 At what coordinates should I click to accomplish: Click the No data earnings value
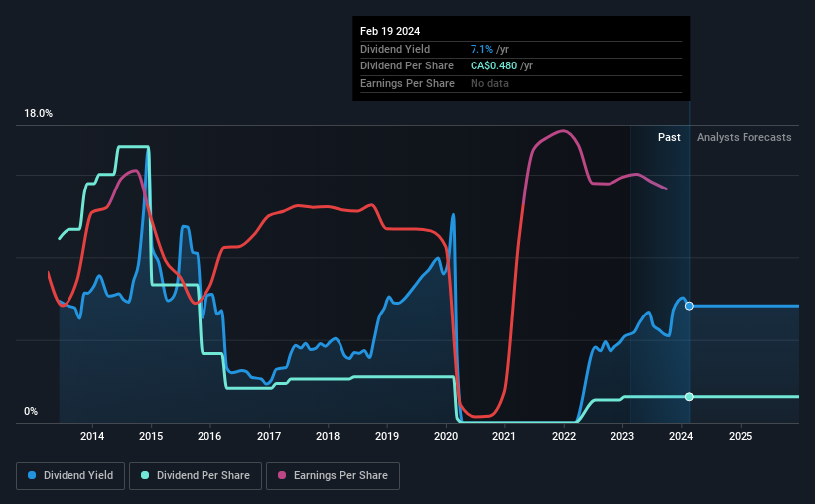click(489, 83)
